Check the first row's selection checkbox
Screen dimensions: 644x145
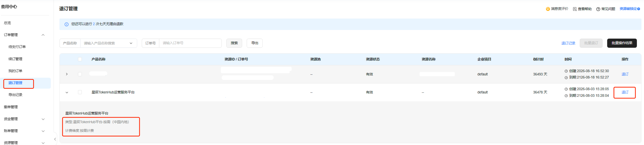(x=80, y=74)
